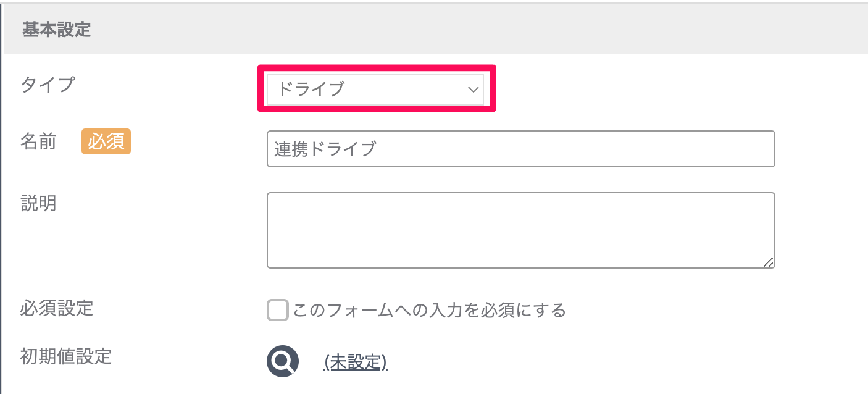Click the 説明 field label
This screenshot has width=868, height=394.
pyautogui.click(x=38, y=203)
